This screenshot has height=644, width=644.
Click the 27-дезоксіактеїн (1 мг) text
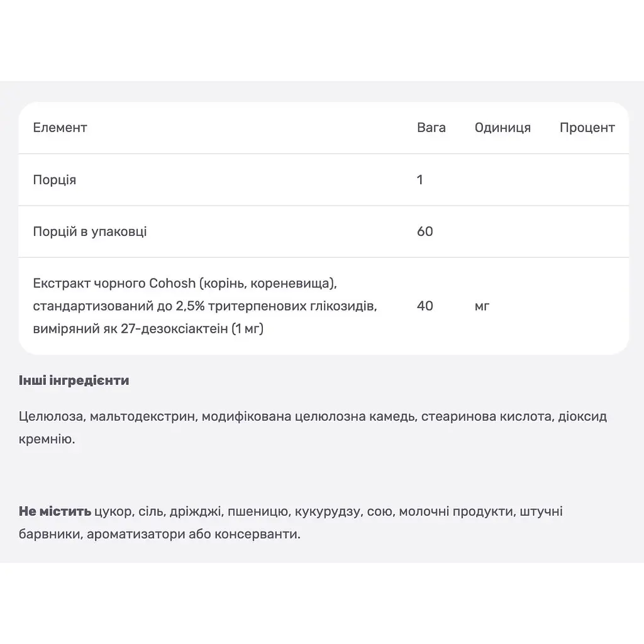pos(192,329)
